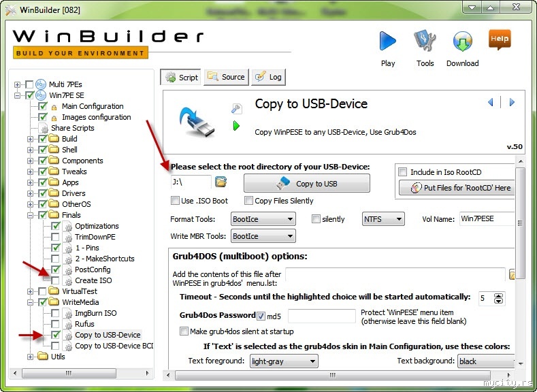Click the wrench edit-script icon
Image resolution: width=537 pixels, height=392 pixels.
point(236,108)
